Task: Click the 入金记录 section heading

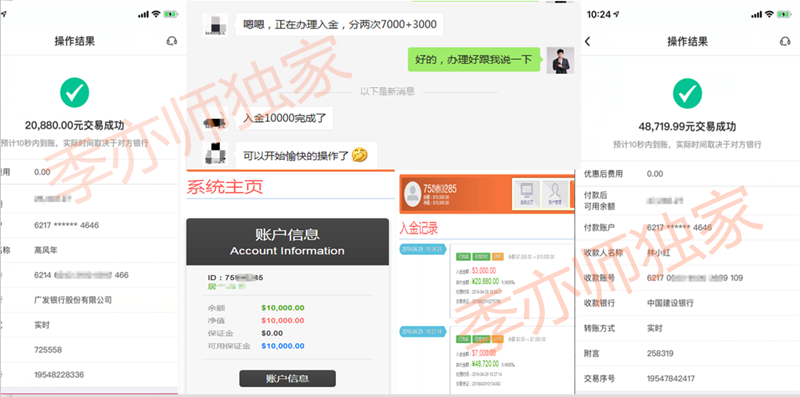Action: pyautogui.click(x=418, y=228)
